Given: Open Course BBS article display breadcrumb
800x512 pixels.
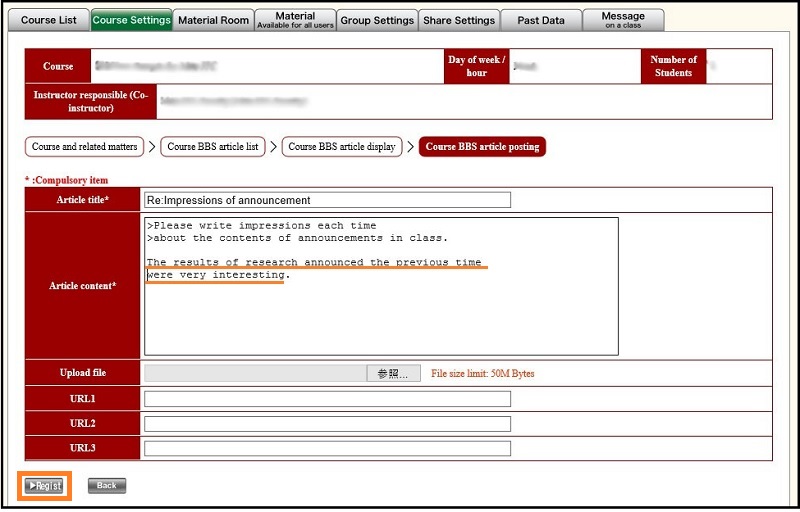Looking at the screenshot, I should 342,147.
